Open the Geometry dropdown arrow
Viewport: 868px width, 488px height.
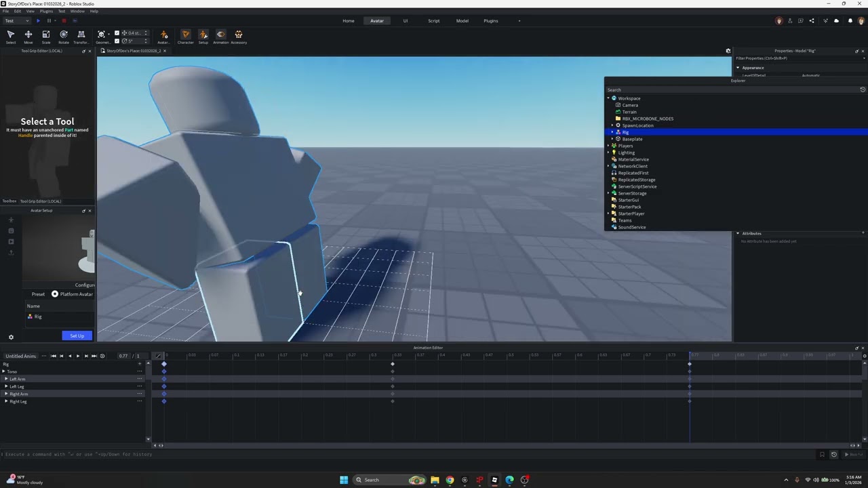(x=109, y=34)
